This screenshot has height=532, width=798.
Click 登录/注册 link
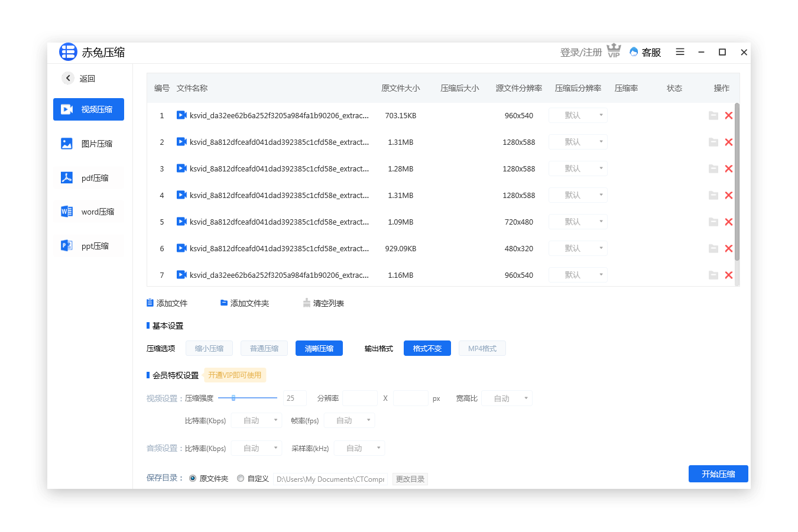[581, 52]
